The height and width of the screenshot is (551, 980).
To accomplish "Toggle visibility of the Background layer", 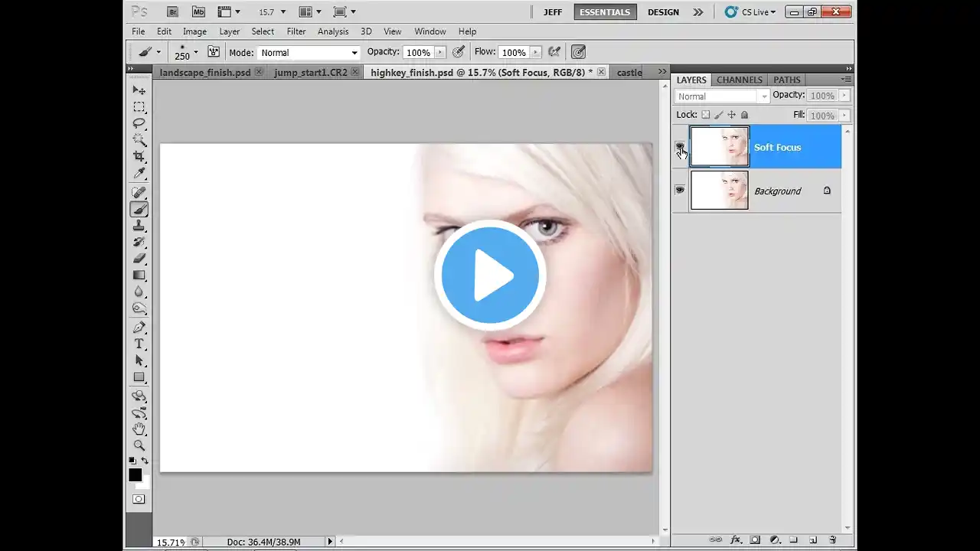I will tap(680, 191).
